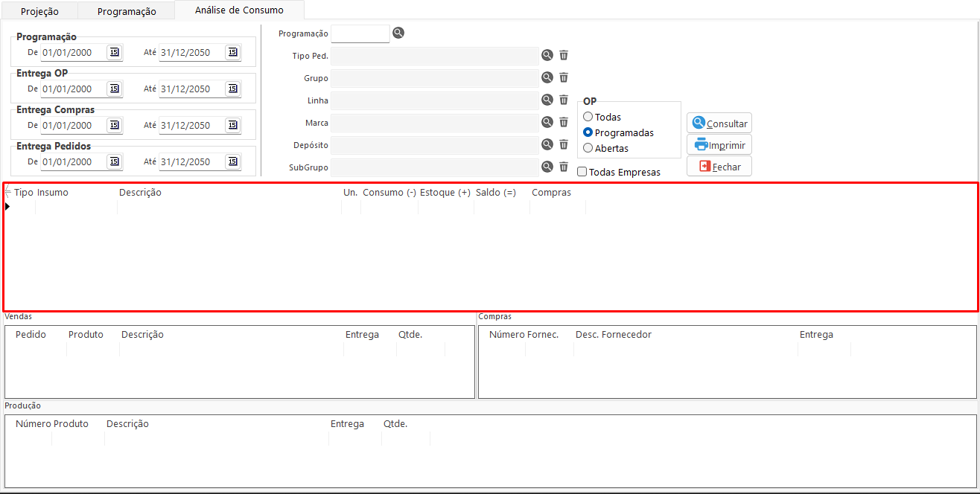
Task: Open calendar picker for Entrega OP end date
Action: (x=232, y=89)
